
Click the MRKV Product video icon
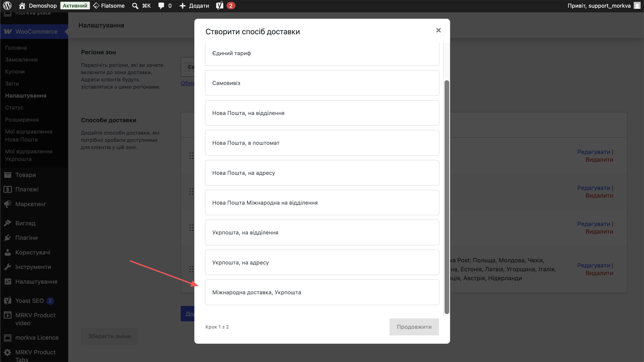pyautogui.click(x=8, y=315)
